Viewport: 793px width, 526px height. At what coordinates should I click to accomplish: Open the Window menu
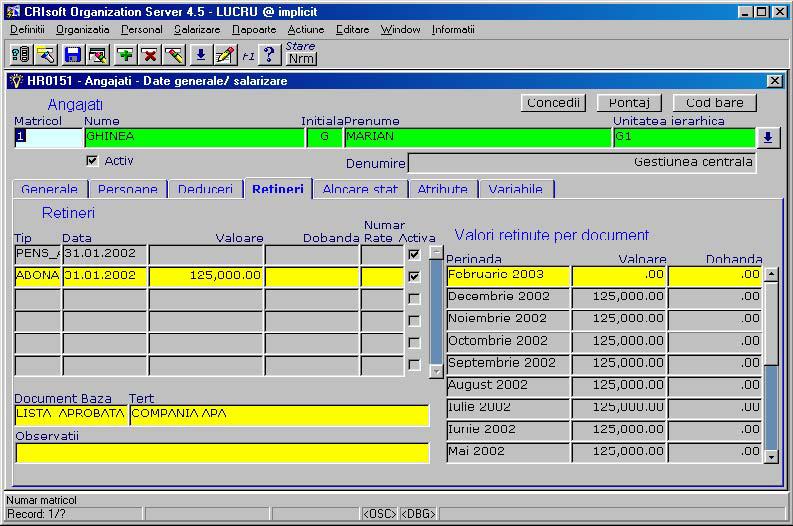[x=401, y=29]
